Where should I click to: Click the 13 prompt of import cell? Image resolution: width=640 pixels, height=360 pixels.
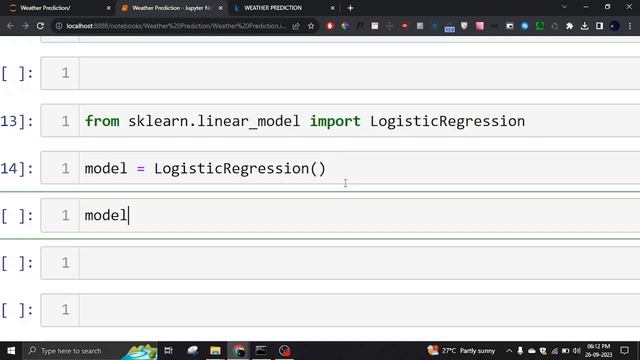point(16,121)
